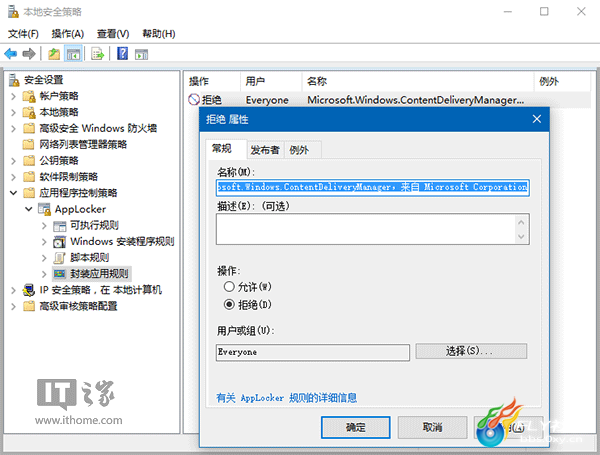The height and width of the screenshot is (455, 600).
Task: Click the 高级审核策略配置 folder icon
Action: (x=29, y=306)
